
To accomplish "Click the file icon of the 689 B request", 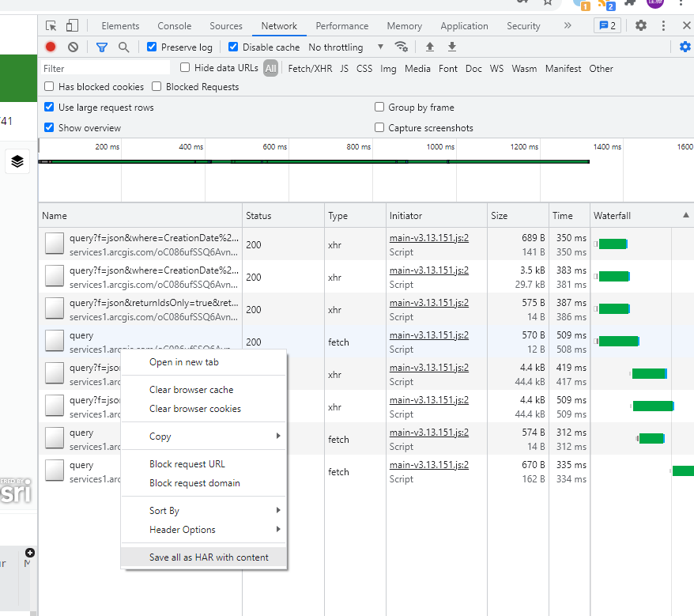I will [x=55, y=244].
